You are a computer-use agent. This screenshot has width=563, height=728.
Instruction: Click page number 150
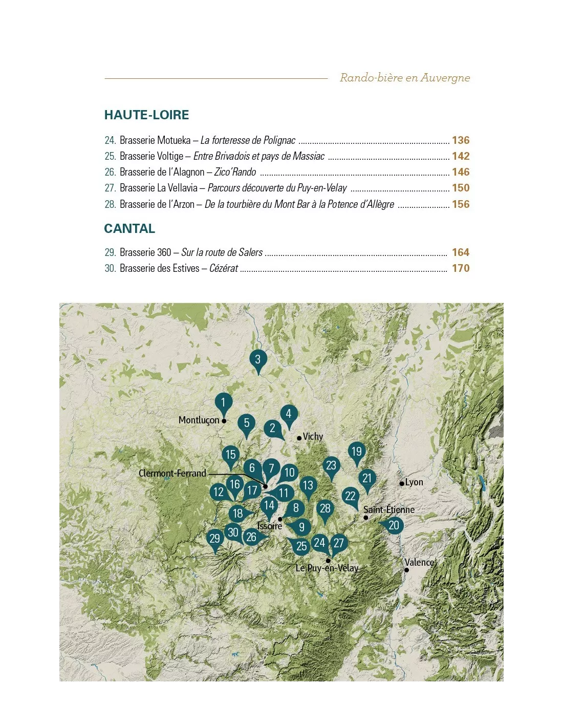tap(461, 188)
